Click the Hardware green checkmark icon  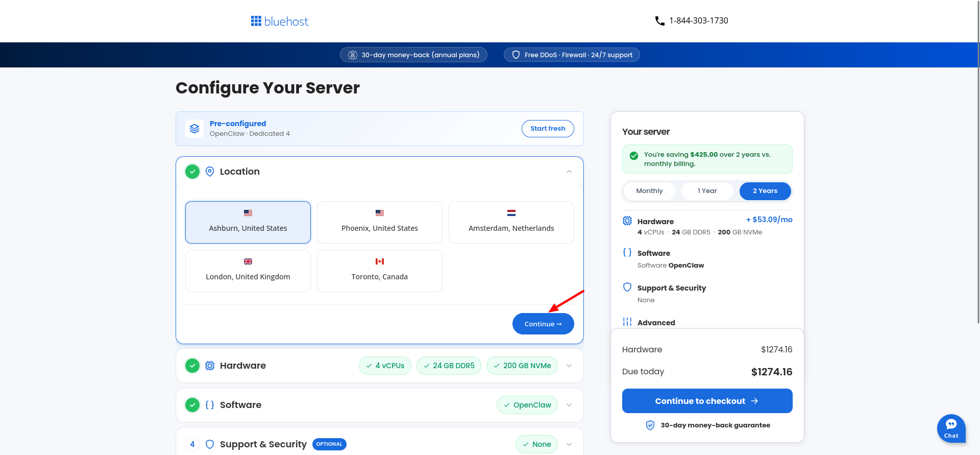click(x=192, y=366)
